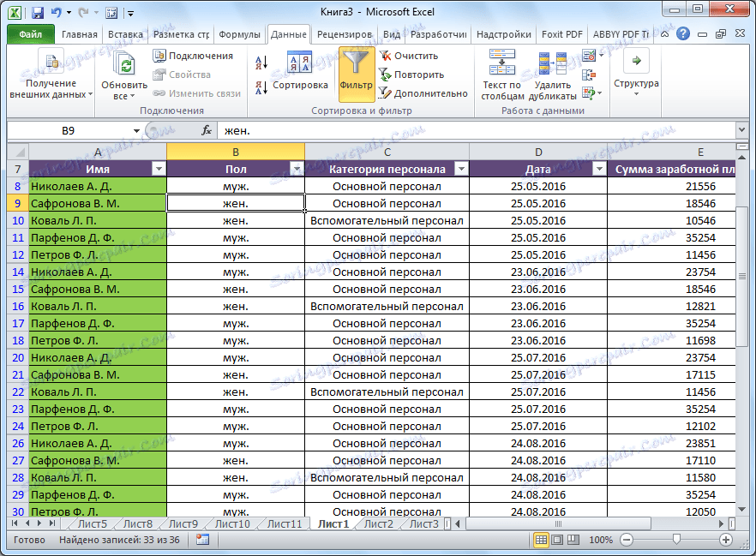The width and height of the screenshot is (756, 556).
Task: Click the macro record icon in status bar
Action: coord(202,540)
